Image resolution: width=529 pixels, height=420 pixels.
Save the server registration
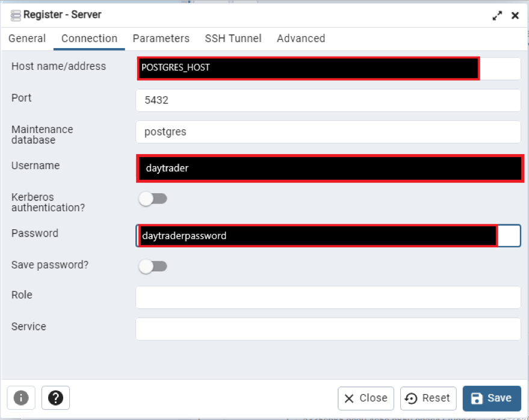coord(492,398)
